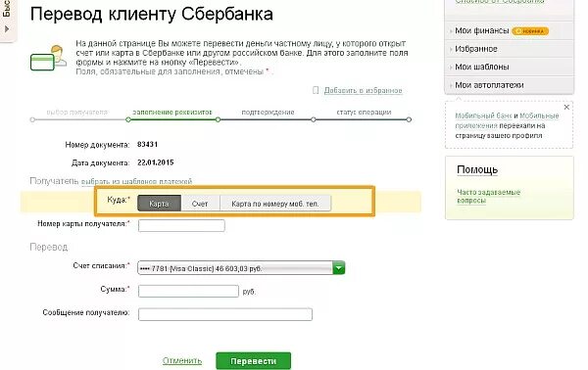Click the document number 83431
The height and width of the screenshot is (370, 588).
(x=147, y=144)
